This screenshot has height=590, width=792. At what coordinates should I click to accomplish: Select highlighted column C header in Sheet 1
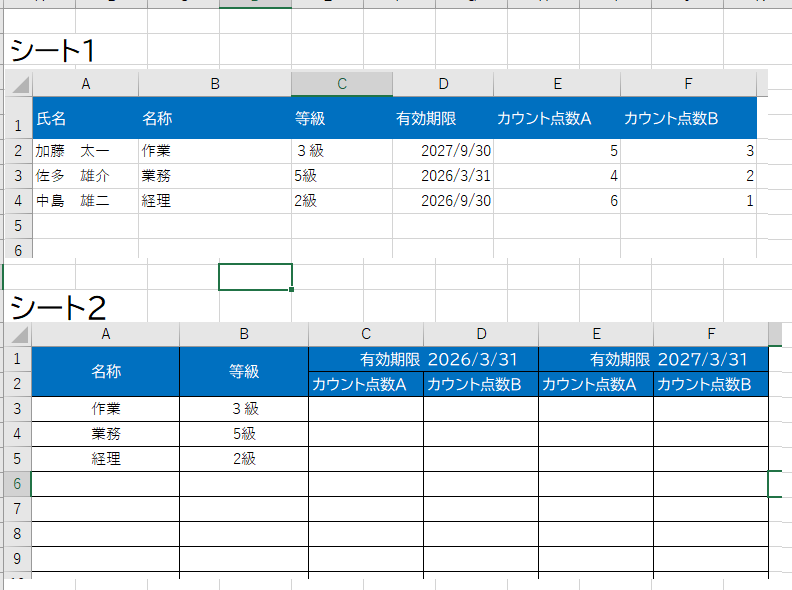tap(342, 84)
